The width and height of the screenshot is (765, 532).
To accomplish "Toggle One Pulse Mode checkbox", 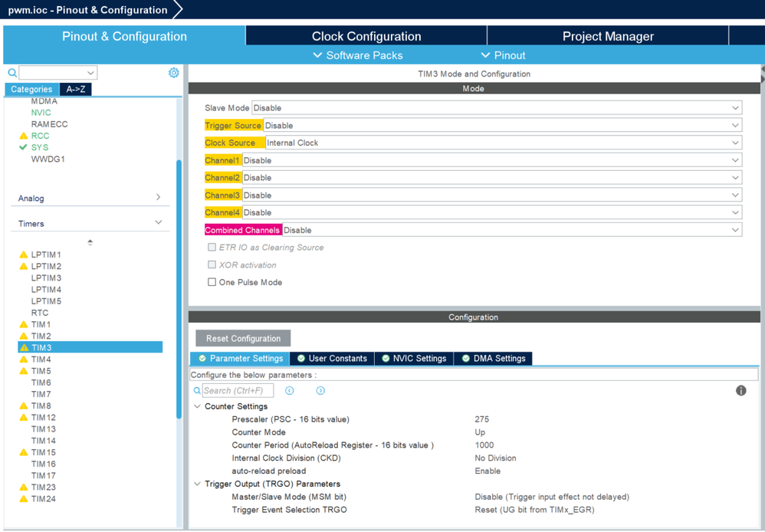I will point(212,282).
